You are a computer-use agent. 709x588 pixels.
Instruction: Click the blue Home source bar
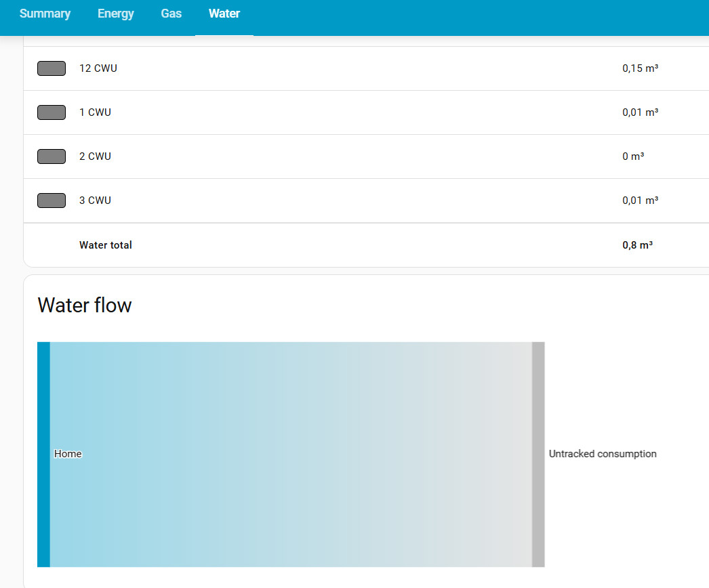43,455
